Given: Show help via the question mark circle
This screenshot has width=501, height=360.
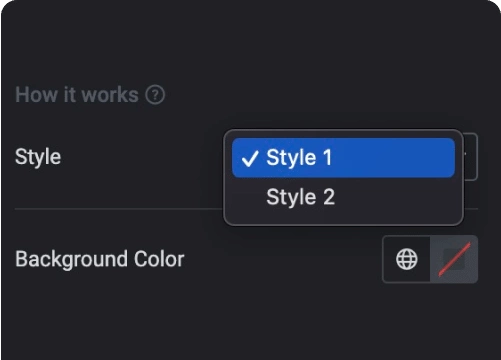Looking at the screenshot, I should (x=155, y=95).
